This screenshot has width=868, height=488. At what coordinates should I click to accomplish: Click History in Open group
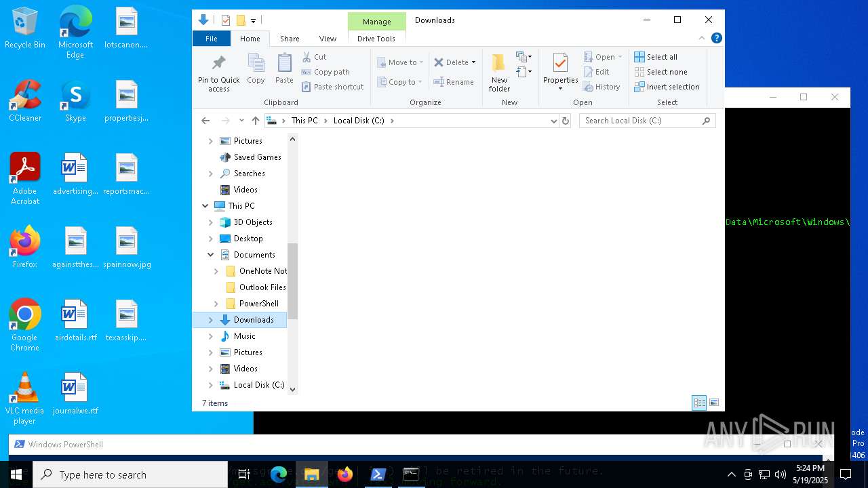602,87
